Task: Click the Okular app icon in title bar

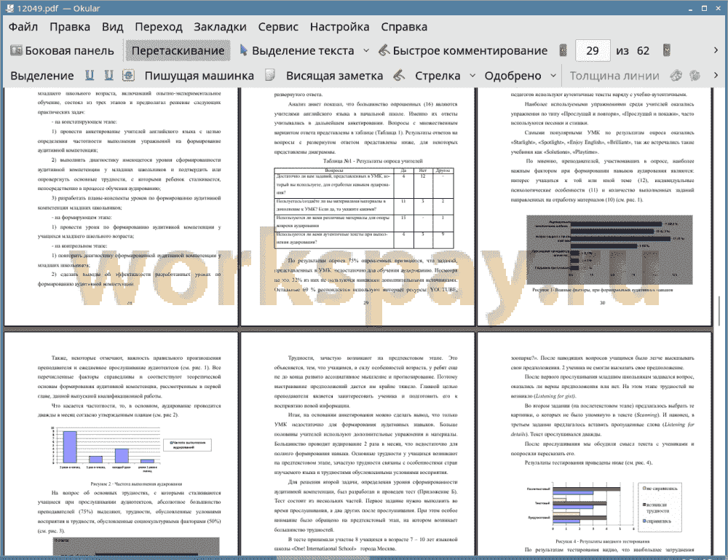Action: tap(9, 8)
